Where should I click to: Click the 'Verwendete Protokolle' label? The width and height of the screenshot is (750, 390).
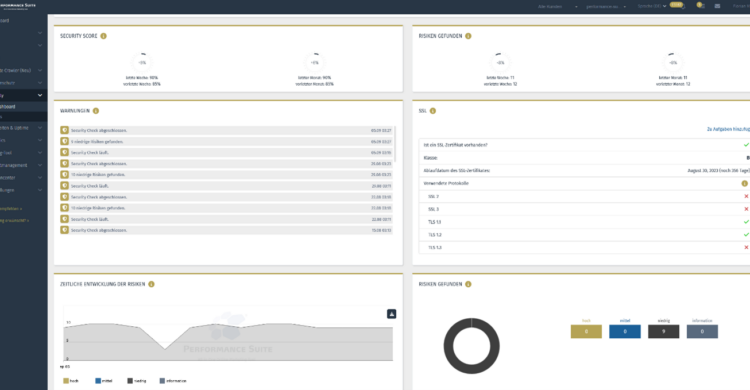446,183
